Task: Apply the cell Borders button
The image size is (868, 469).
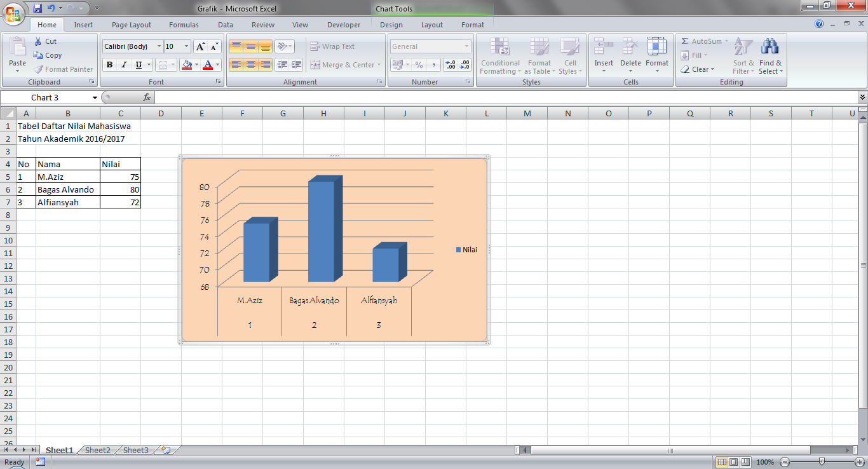Action: point(163,65)
